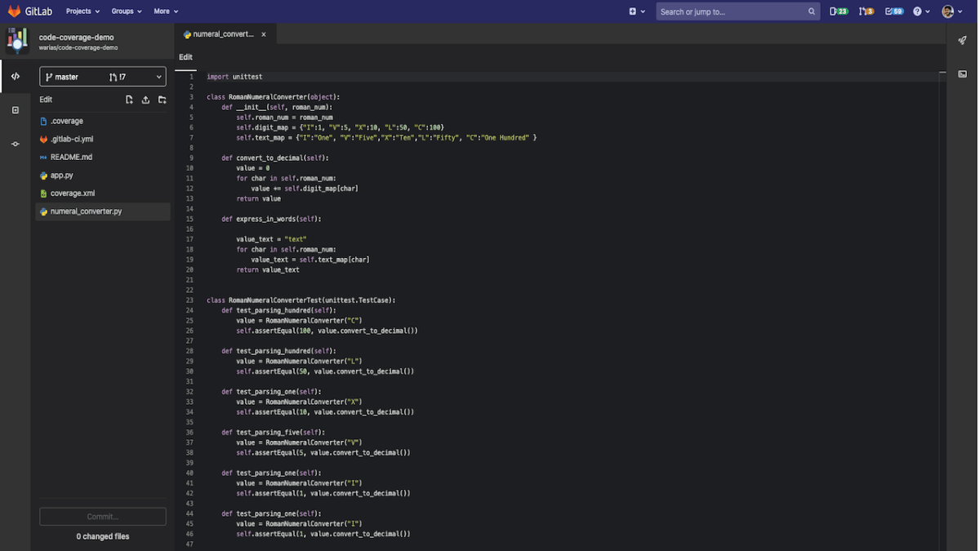Expand the master branch selector dropdown

click(x=103, y=77)
